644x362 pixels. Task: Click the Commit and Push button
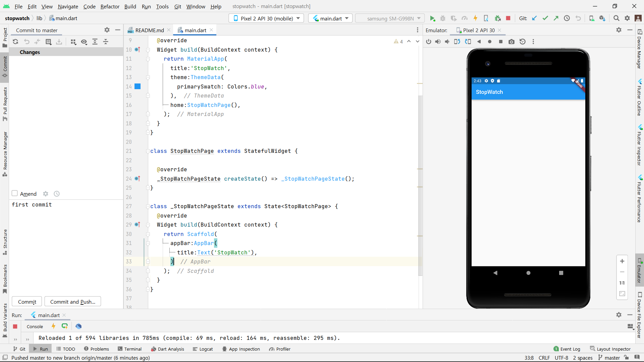72,302
